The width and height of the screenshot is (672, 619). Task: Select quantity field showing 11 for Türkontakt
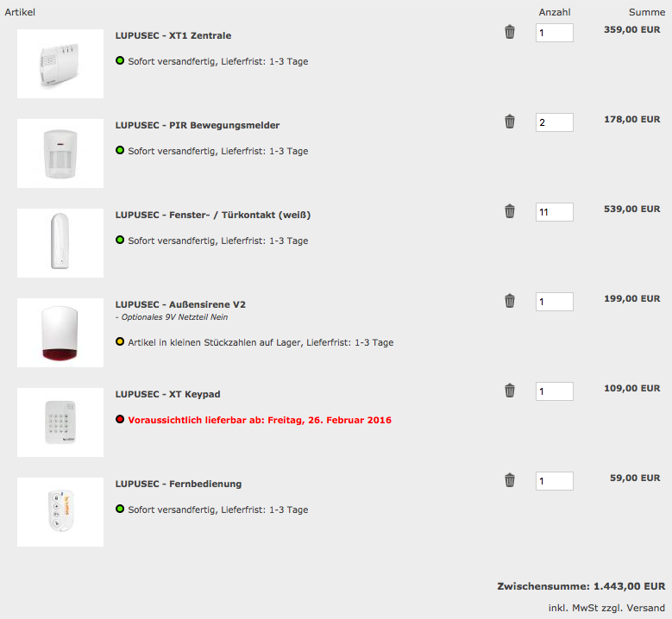pyautogui.click(x=554, y=212)
